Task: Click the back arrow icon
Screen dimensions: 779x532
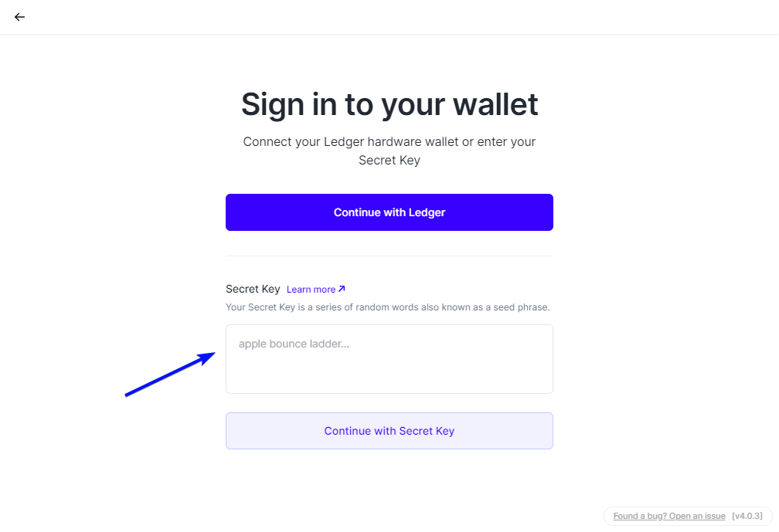Action: click(x=19, y=17)
